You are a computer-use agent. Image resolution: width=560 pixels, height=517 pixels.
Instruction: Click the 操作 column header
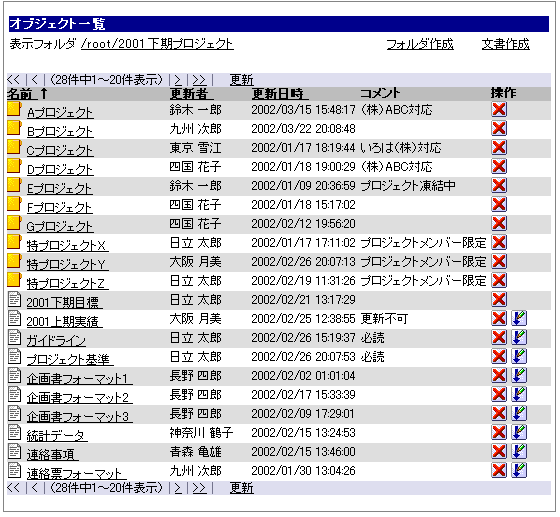coord(503,93)
